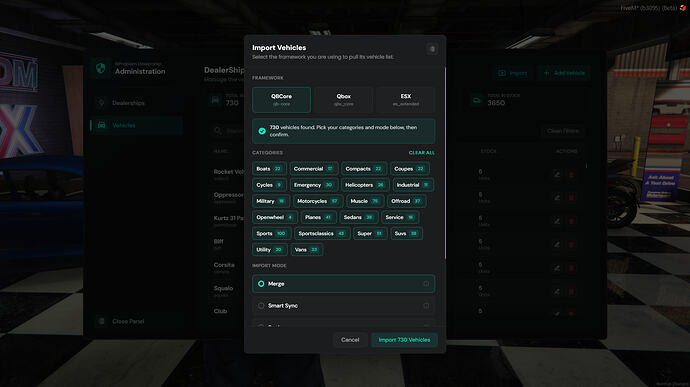Image resolution: width=690 pixels, height=387 pixels.
Task: Open Vehicles in the admin sidebar
Action: click(x=136, y=125)
